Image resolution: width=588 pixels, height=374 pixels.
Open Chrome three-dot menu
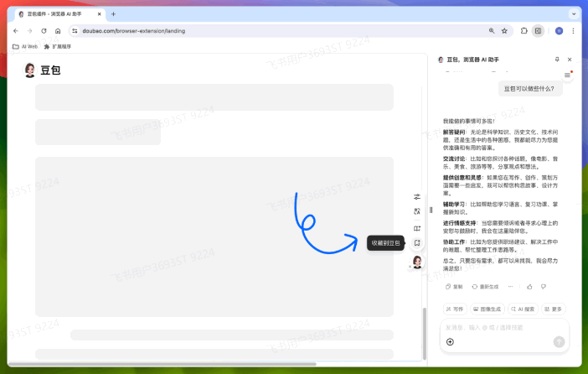coord(573,31)
